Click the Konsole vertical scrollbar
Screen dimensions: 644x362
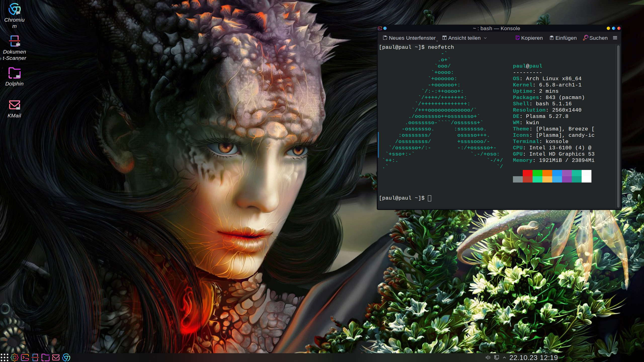click(618, 126)
